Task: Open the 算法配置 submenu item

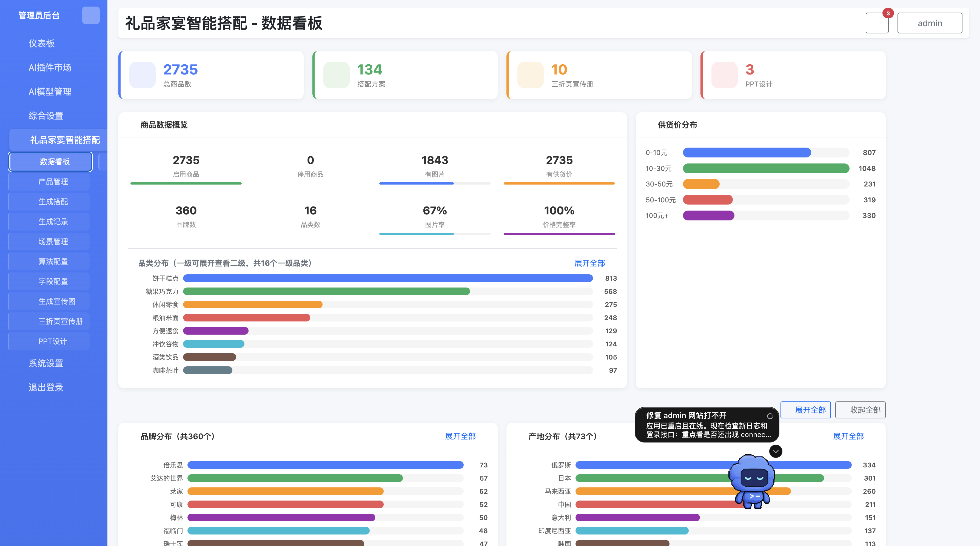Action: click(49, 261)
